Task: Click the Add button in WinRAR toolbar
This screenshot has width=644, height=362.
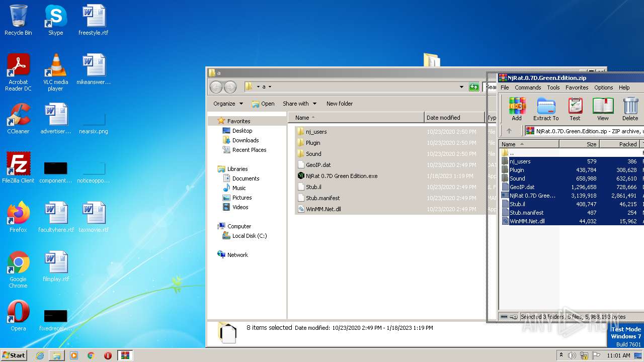Action: click(x=517, y=109)
